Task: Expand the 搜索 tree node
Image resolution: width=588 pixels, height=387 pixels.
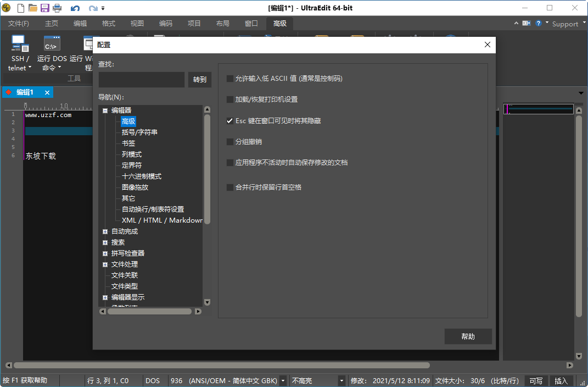Action: tap(105, 243)
